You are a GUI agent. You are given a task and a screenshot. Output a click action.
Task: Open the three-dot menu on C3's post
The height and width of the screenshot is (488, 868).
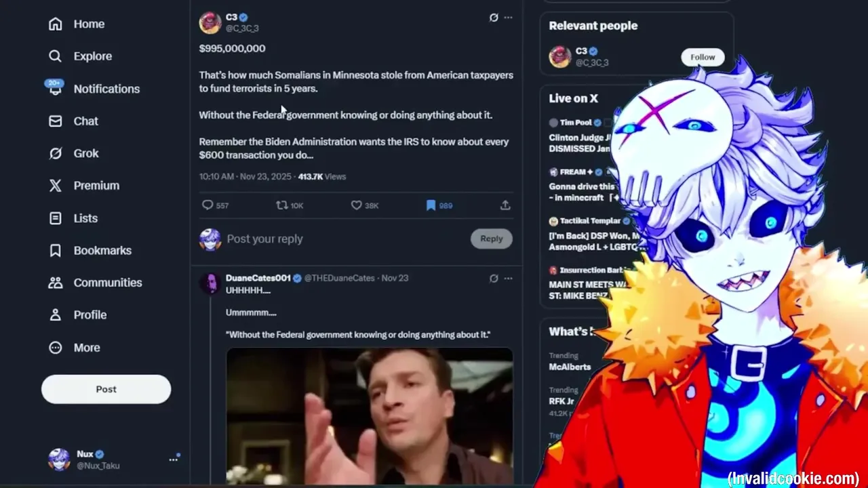tap(508, 18)
